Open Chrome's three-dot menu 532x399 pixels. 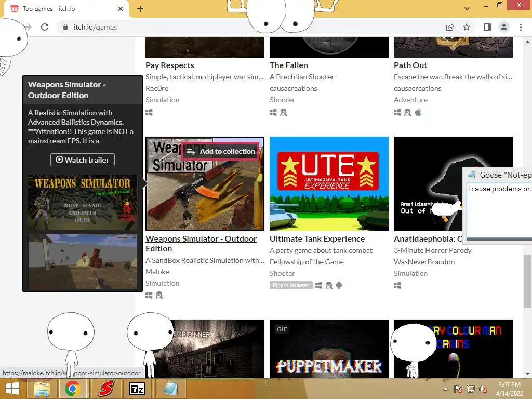tap(521, 27)
